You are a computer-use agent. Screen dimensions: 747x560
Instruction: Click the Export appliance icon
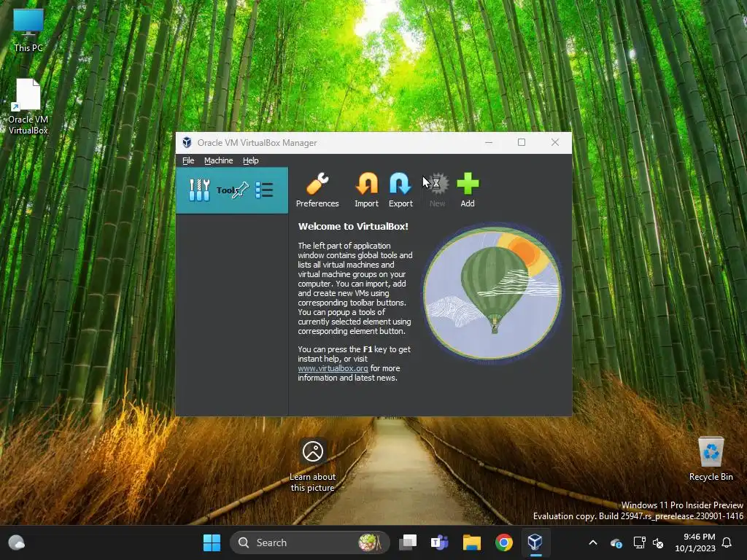coord(400,190)
